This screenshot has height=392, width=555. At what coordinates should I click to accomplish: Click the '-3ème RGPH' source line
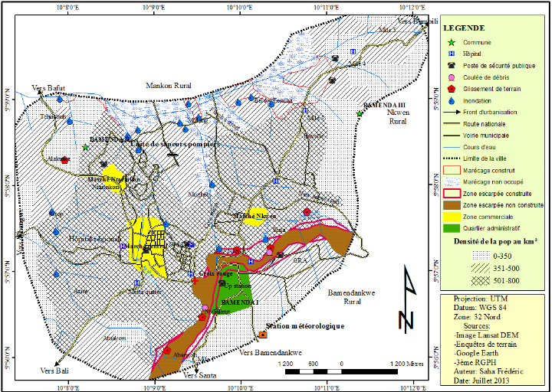[x=475, y=362]
